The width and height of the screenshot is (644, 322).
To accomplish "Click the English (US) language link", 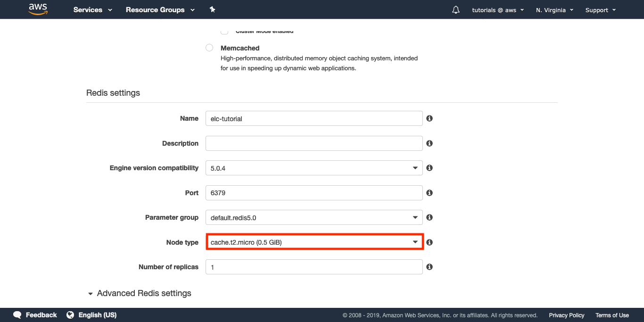I will pyautogui.click(x=98, y=315).
